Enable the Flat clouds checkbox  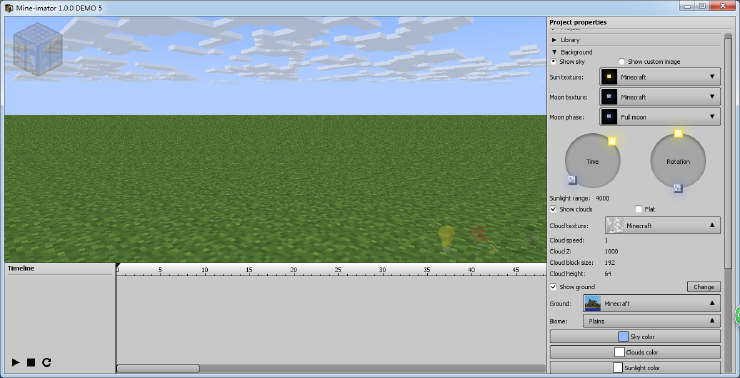(639, 209)
